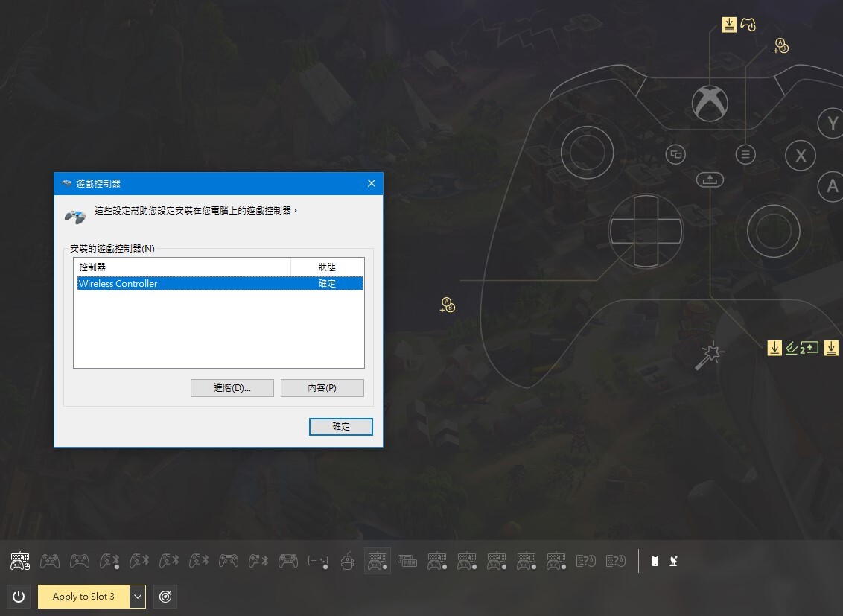Click the target icon beside Apply dropdown
The image size is (843, 616).
coord(165,597)
